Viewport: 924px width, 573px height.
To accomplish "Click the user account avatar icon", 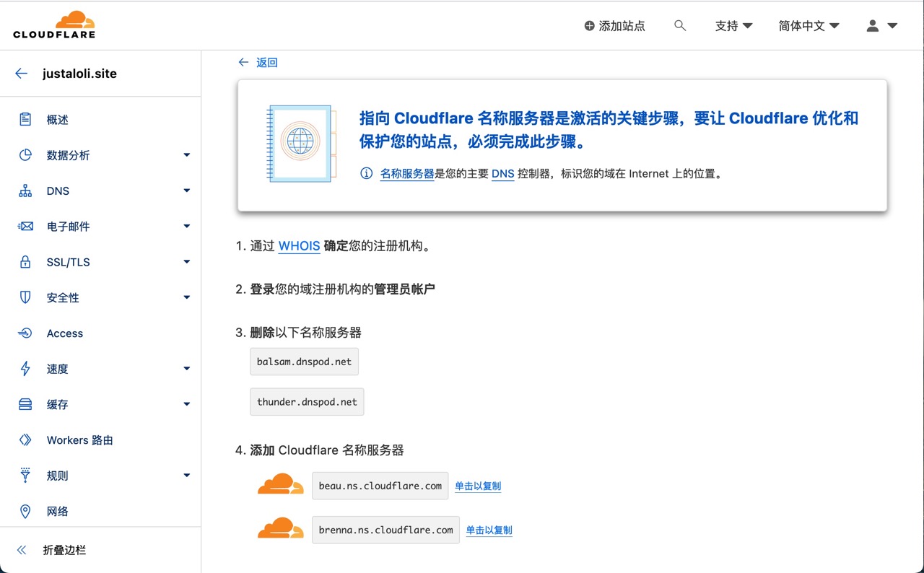I will (x=873, y=25).
